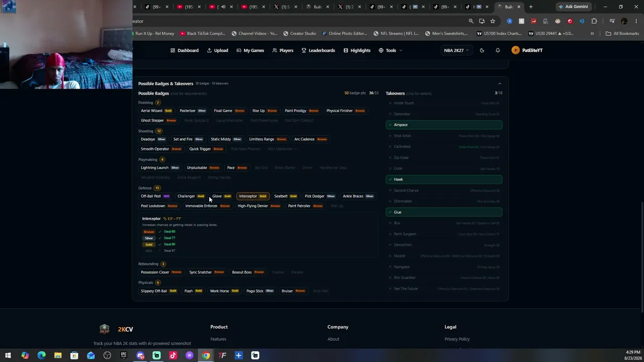Select the Limitless Range badge
The image size is (644, 362).
pyautogui.click(x=268, y=139)
